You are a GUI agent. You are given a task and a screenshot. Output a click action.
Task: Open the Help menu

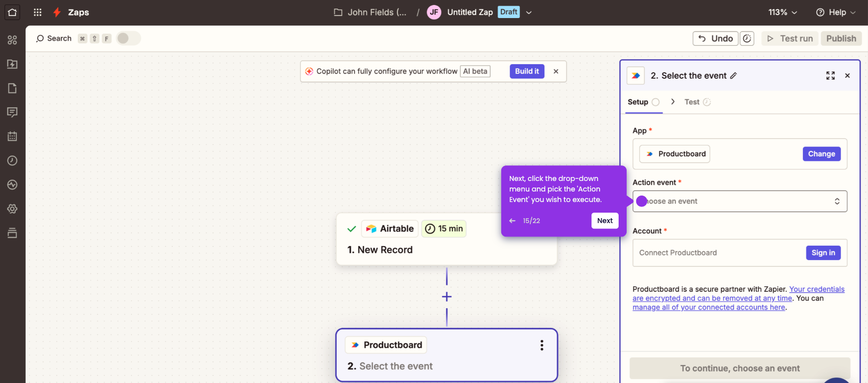click(x=836, y=12)
